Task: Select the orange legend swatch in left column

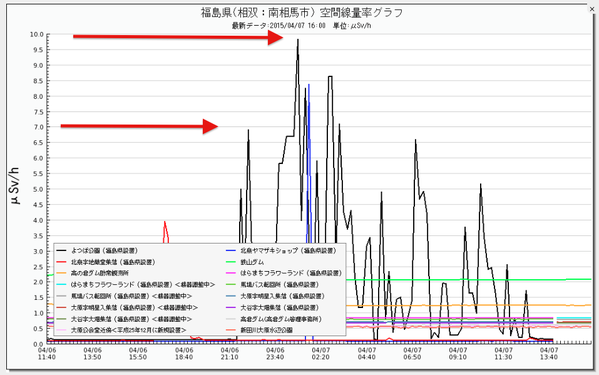Action: tap(61, 273)
